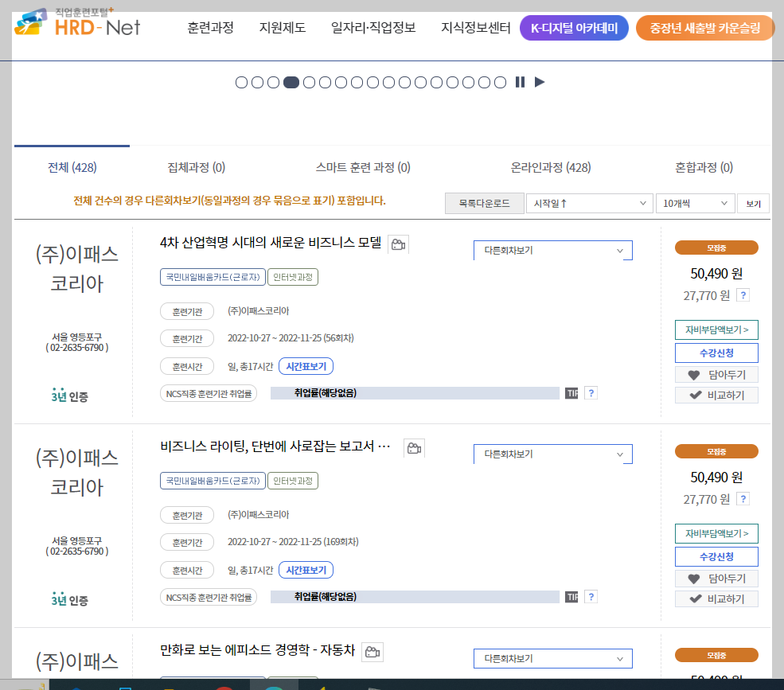Open TIP icon on second course employment rate
Screen dimensions: 784x690
point(571,597)
